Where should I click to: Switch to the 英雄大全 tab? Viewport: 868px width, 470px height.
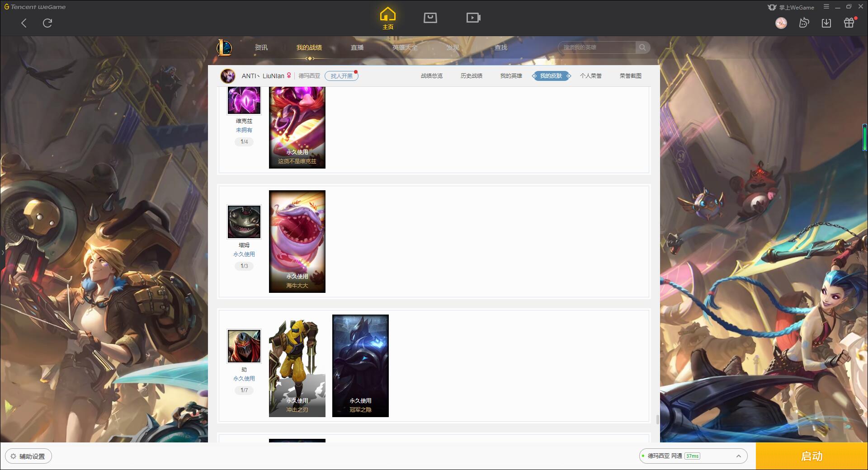(x=405, y=47)
